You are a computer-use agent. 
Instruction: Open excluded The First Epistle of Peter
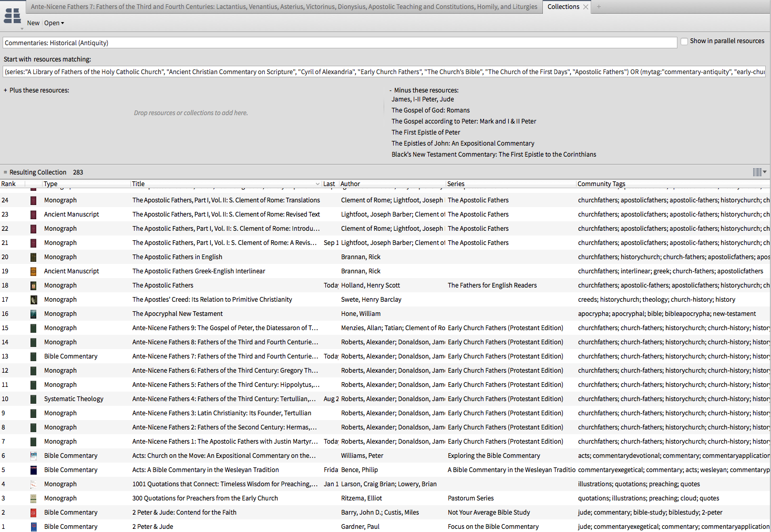pyautogui.click(x=426, y=132)
